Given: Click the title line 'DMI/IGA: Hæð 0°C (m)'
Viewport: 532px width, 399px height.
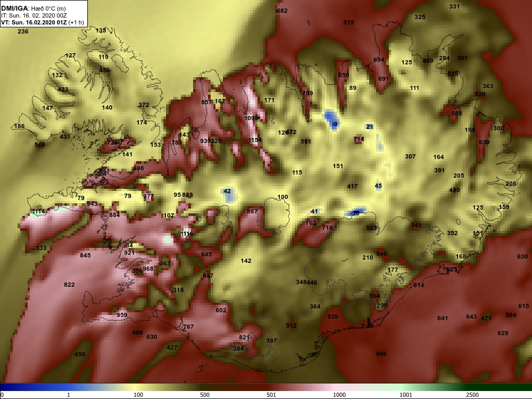Looking at the screenshot, I should (x=33, y=9).
